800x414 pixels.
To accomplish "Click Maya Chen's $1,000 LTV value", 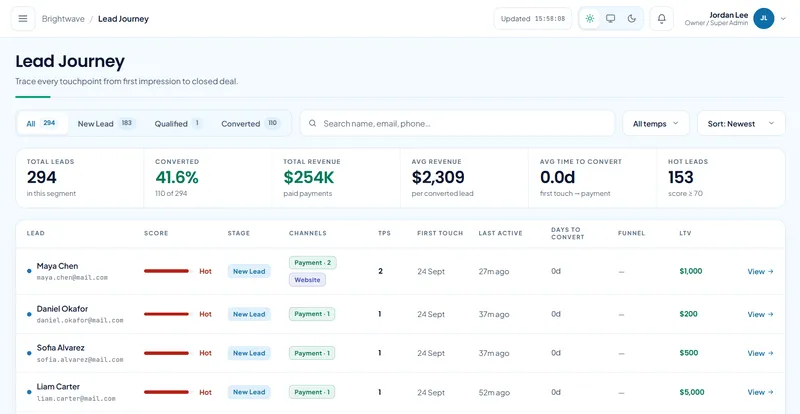I will [691, 271].
